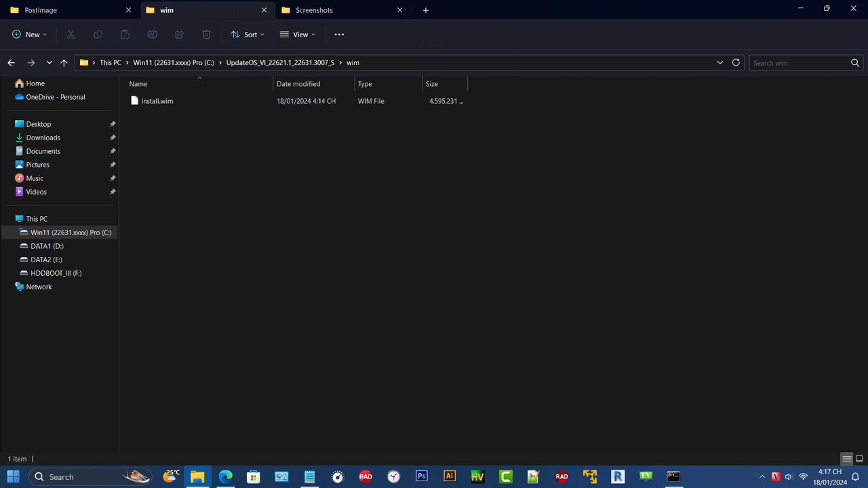
Task: Unpin Pictures from the sidebar
Action: pos(113,165)
